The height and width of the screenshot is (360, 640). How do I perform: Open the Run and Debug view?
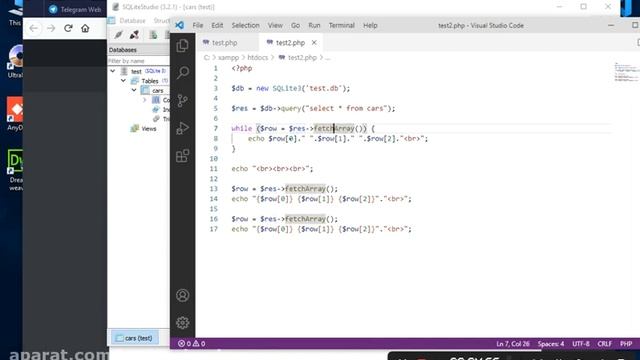click(182, 128)
